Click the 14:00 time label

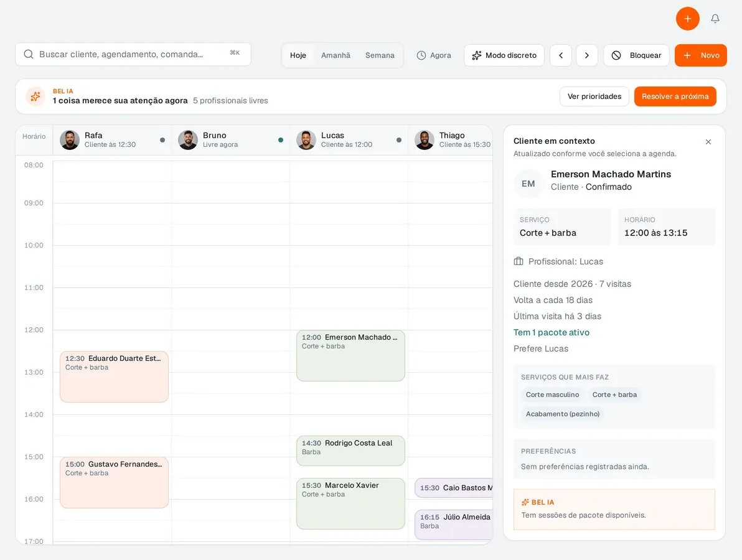pos(34,414)
